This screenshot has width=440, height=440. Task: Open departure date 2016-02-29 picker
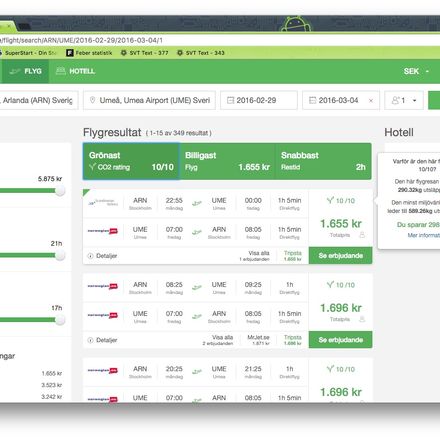pyautogui.click(x=259, y=100)
